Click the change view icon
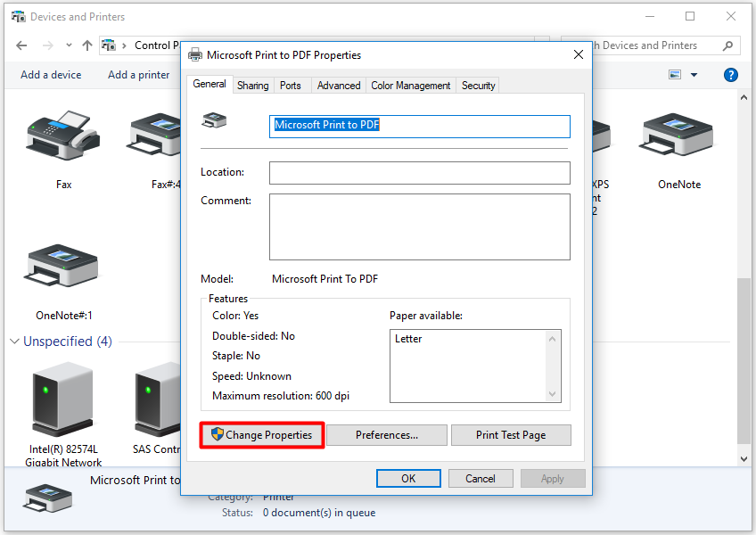 click(675, 75)
